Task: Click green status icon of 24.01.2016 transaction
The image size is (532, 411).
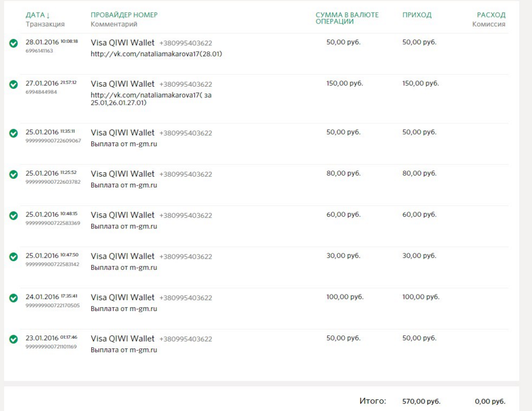Action: [14, 298]
